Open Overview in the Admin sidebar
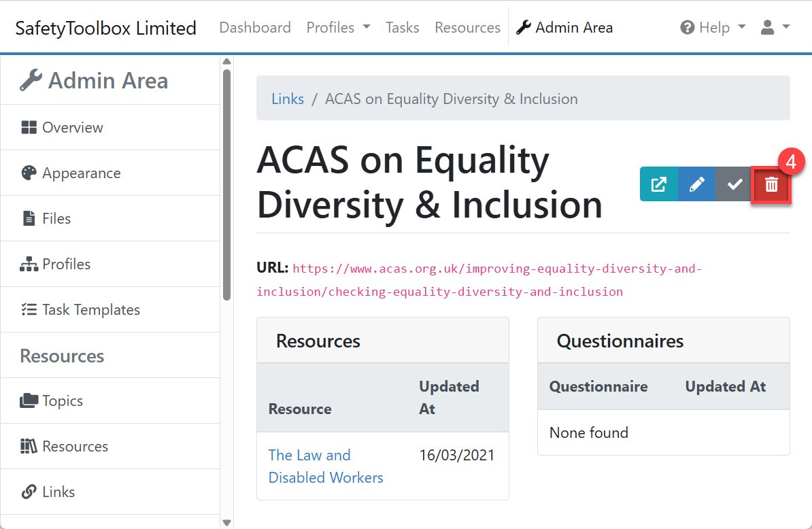 pos(72,128)
